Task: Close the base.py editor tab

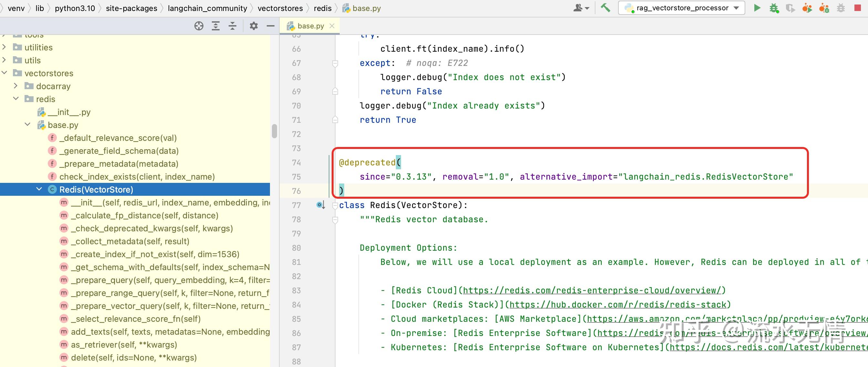Action: pos(332,26)
